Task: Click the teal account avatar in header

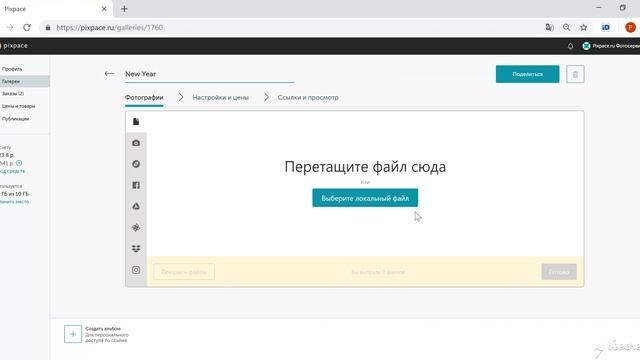Action: (587, 46)
